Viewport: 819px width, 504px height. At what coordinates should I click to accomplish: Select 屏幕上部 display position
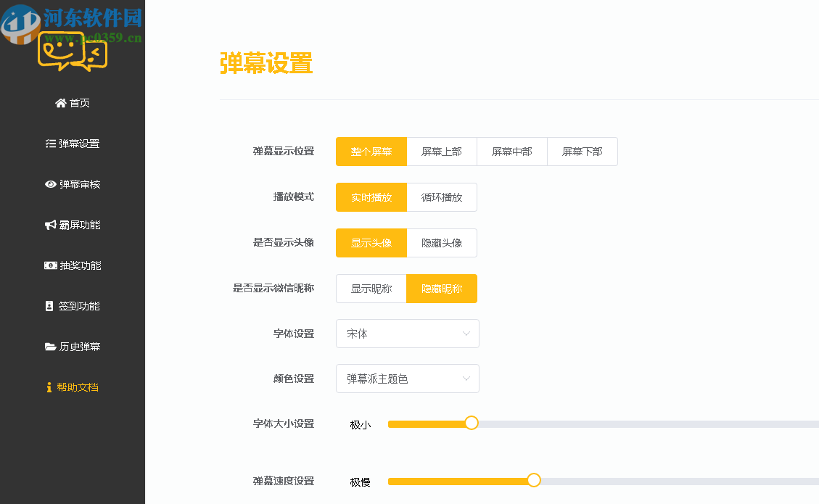[x=442, y=151]
